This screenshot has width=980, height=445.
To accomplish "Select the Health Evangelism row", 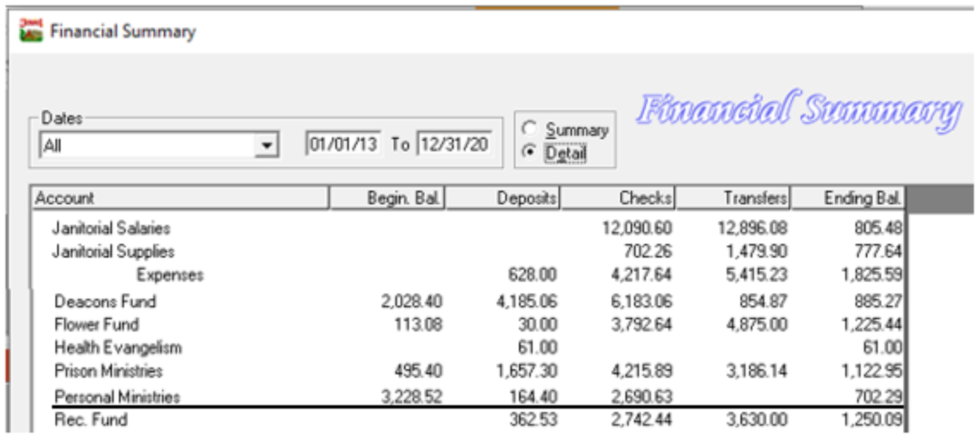I will pyautogui.click(x=118, y=348).
